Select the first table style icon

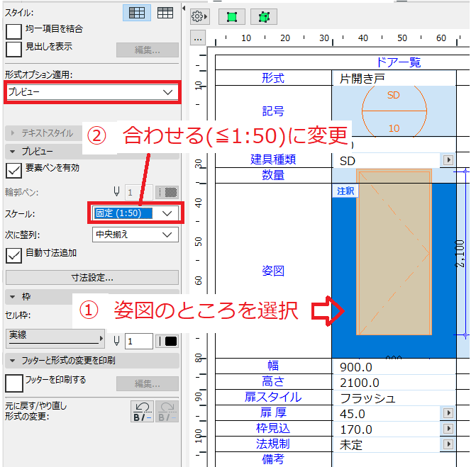pyautogui.click(x=137, y=13)
